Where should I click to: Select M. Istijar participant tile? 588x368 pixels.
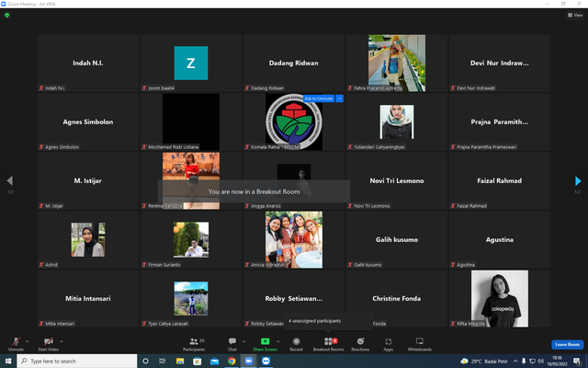tap(88, 181)
